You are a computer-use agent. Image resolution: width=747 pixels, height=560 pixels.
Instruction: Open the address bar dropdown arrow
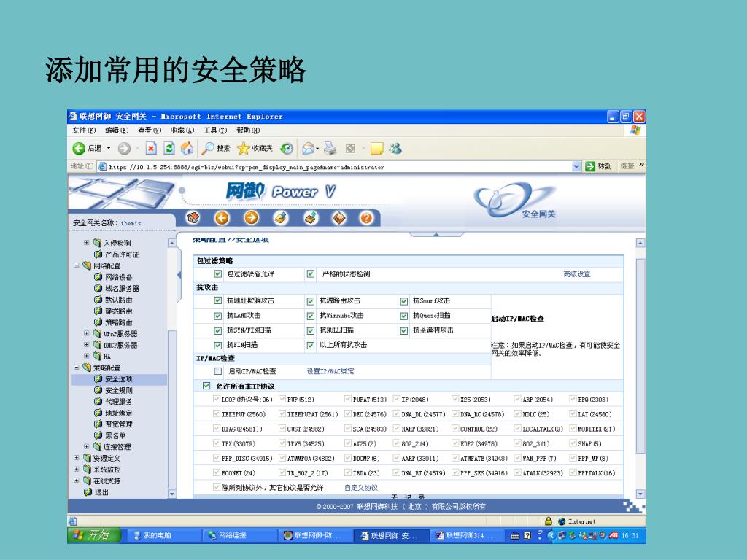point(576,166)
